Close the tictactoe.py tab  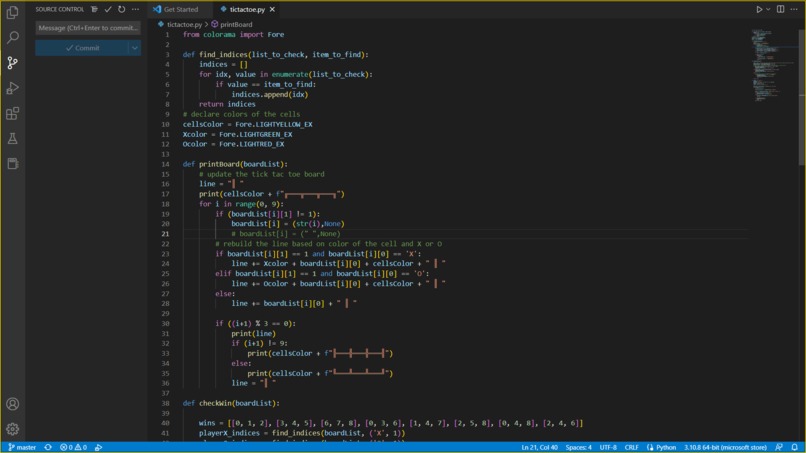272,9
